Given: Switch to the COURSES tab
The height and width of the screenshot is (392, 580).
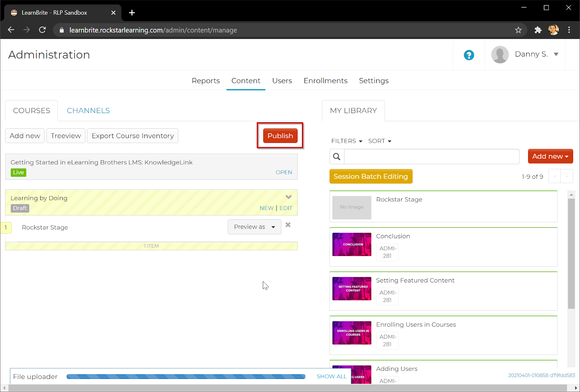Looking at the screenshot, I should (x=32, y=111).
